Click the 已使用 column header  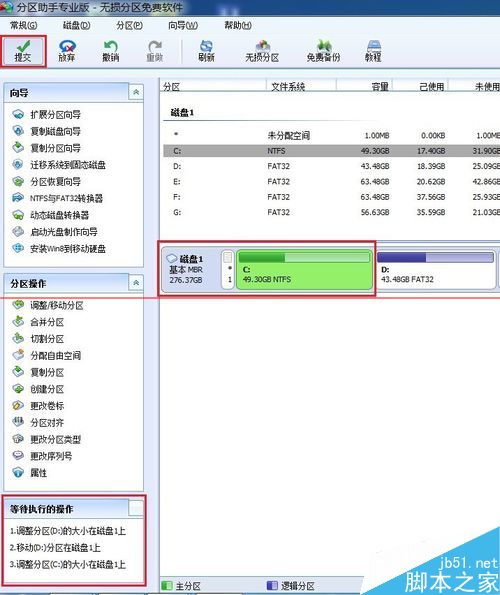(x=421, y=87)
